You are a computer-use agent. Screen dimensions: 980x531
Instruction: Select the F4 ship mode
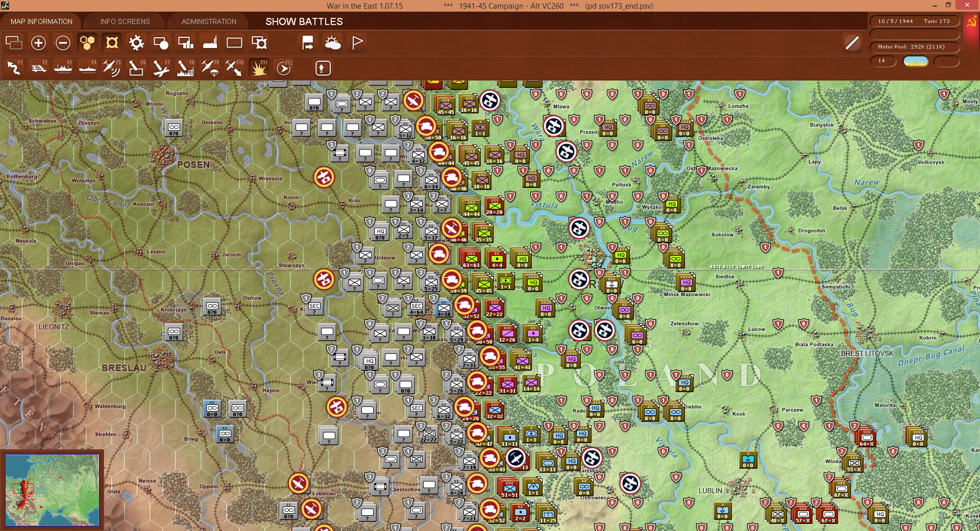pos(87,68)
